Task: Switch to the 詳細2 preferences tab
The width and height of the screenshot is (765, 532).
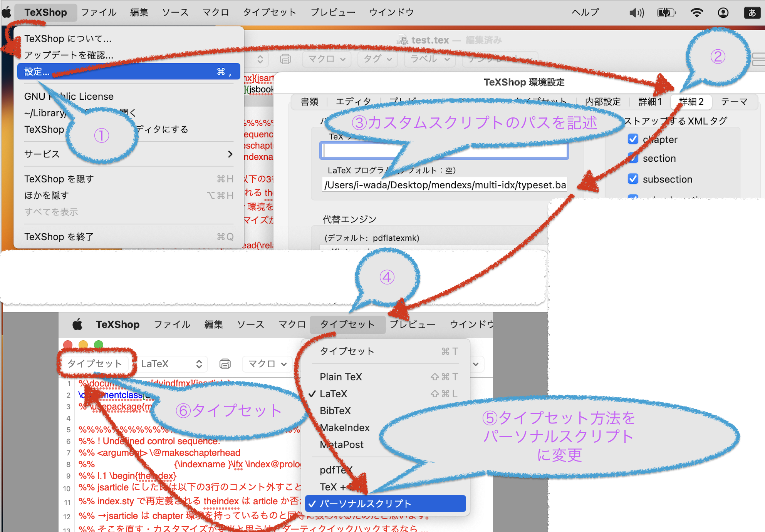Action: tap(691, 102)
